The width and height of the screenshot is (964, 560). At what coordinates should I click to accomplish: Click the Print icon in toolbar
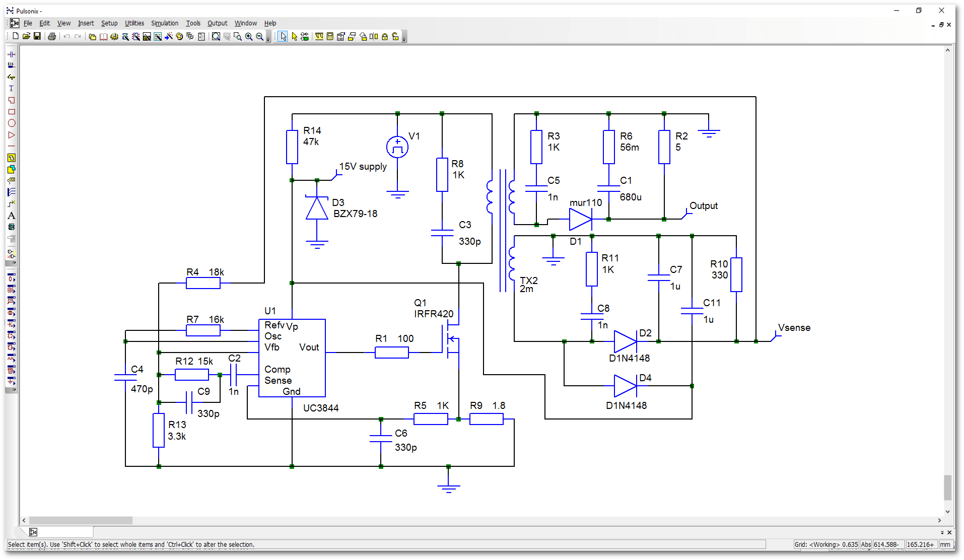point(52,36)
